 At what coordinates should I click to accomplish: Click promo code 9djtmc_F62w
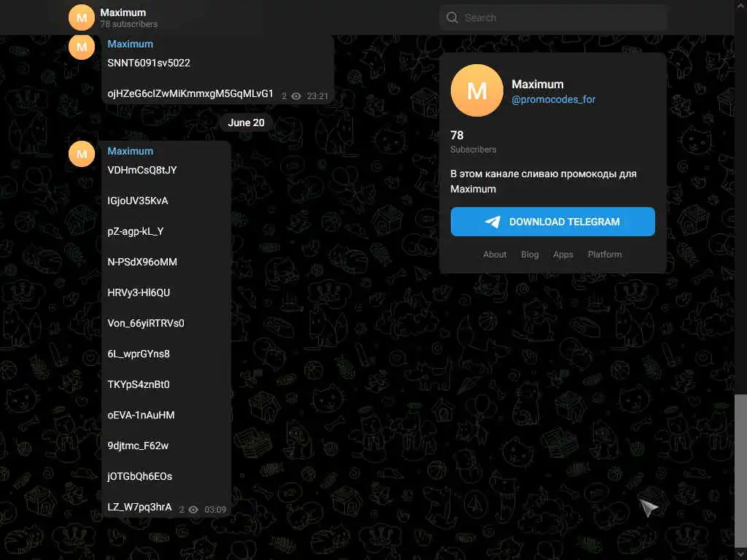tap(138, 446)
